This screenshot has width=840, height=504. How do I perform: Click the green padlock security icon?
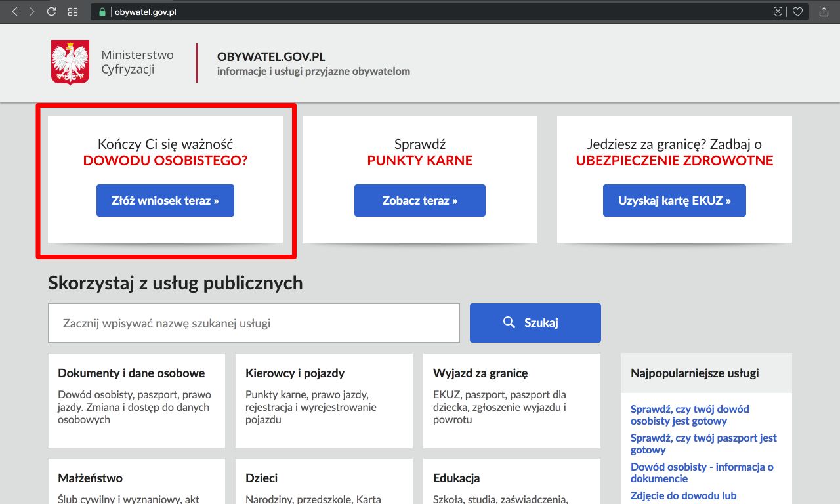point(102,12)
